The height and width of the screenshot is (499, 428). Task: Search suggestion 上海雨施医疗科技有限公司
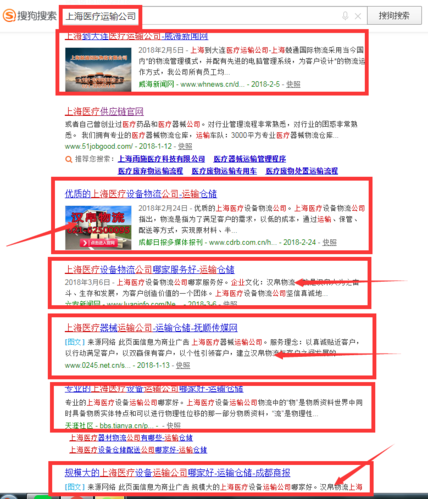161,159
